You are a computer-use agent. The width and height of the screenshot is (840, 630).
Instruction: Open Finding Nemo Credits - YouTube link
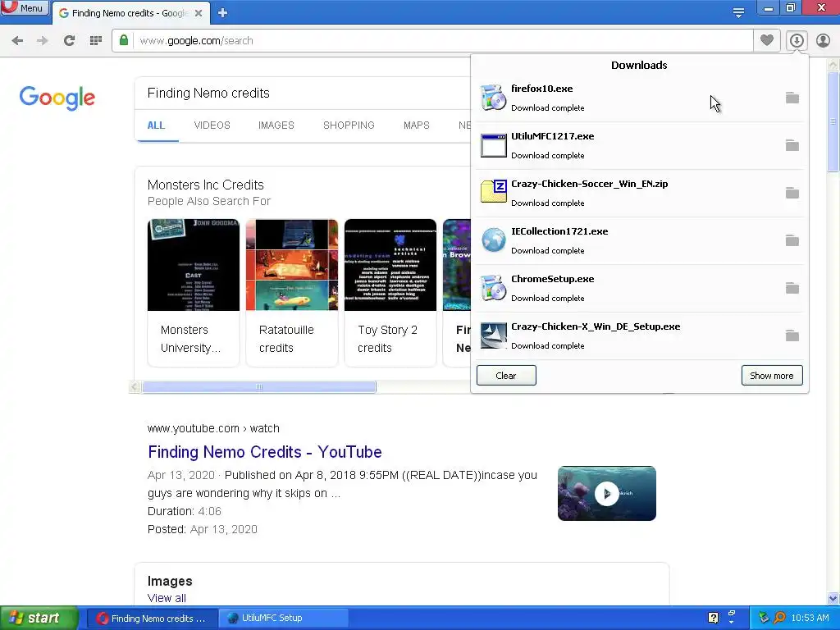[265, 452]
